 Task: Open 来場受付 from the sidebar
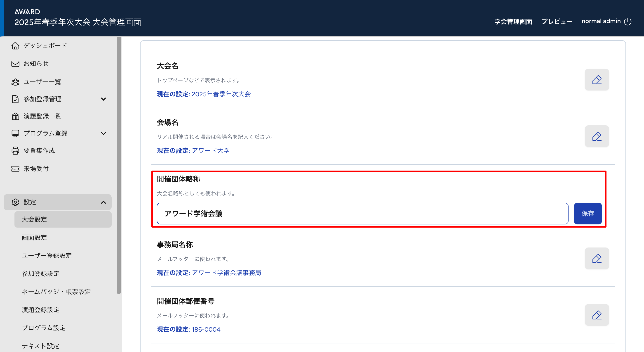tap(36, 169)
